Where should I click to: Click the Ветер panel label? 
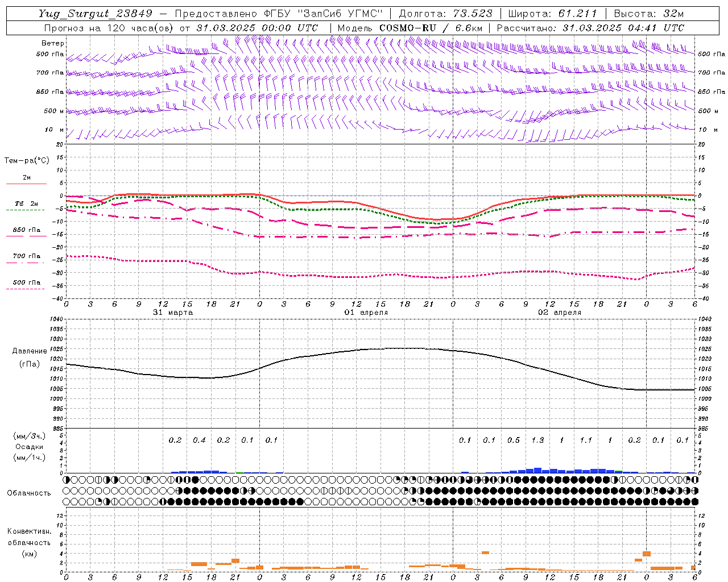pos(53,43)
